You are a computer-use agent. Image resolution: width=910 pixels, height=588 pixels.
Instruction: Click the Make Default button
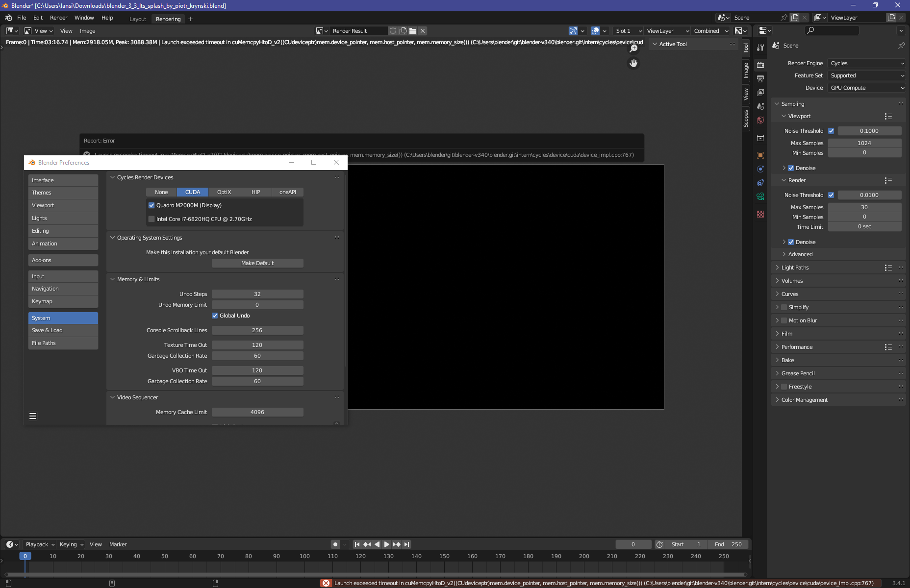pos(257,263)
